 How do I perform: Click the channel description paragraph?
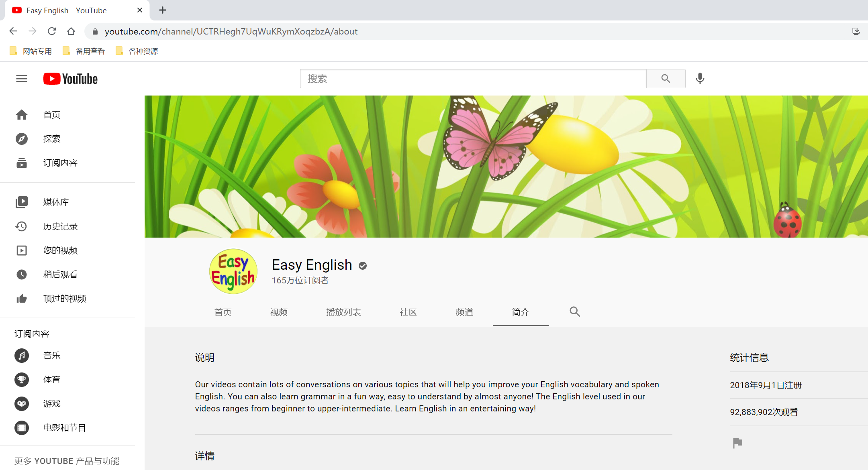427,397
